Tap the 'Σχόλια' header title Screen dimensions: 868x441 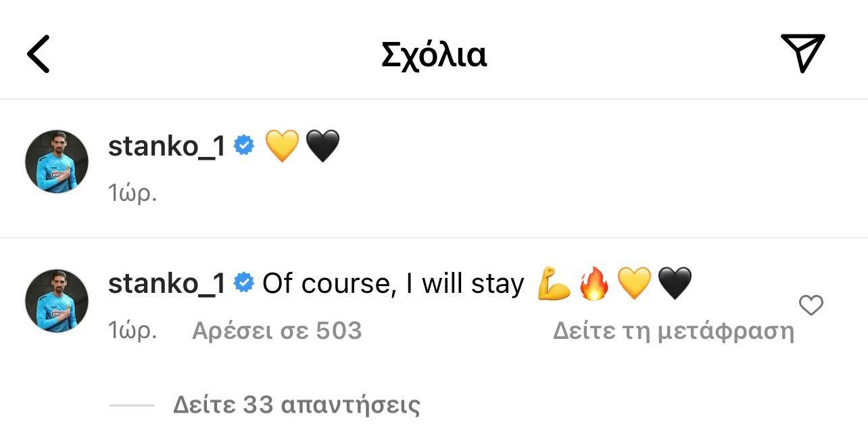(x=434, y=55)
